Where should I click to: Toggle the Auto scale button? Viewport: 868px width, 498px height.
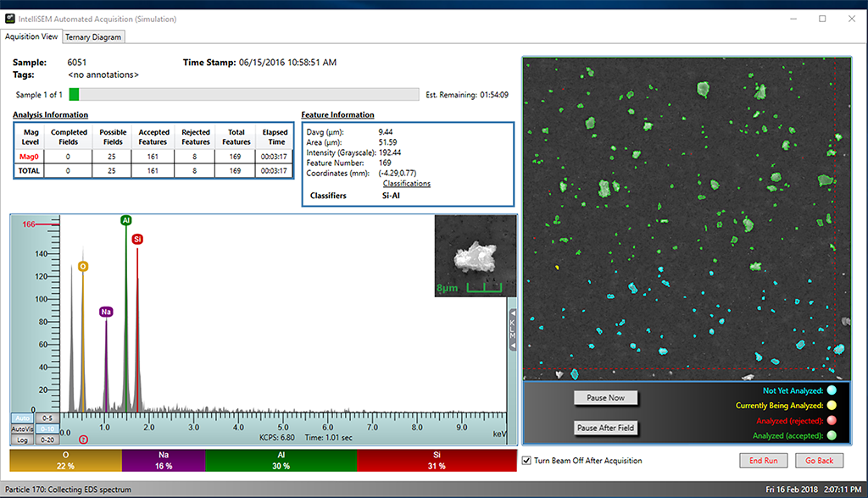tap(21, 418)
